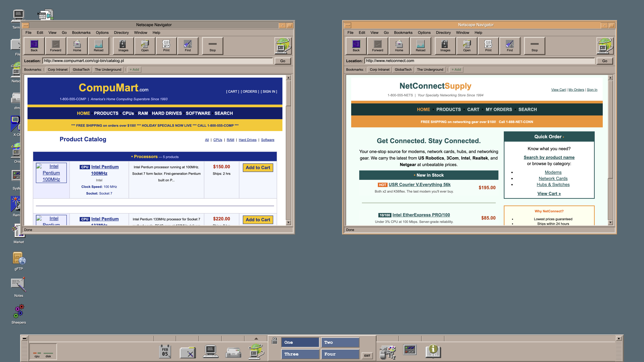Switch to workspace Four
Image resolution: width=644 pixels, height=362 pixels.
click(x=340, y=354)
